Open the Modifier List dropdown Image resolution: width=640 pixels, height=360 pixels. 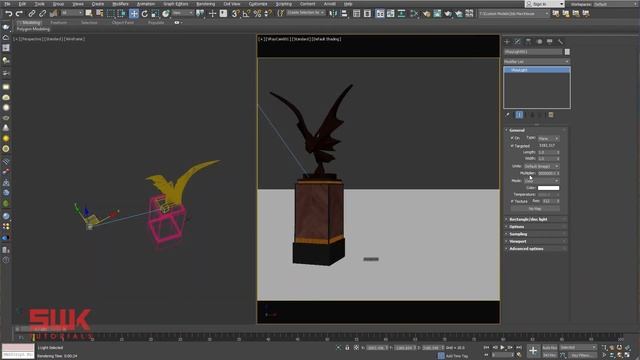pyautogui.click(x=536, y=61)
